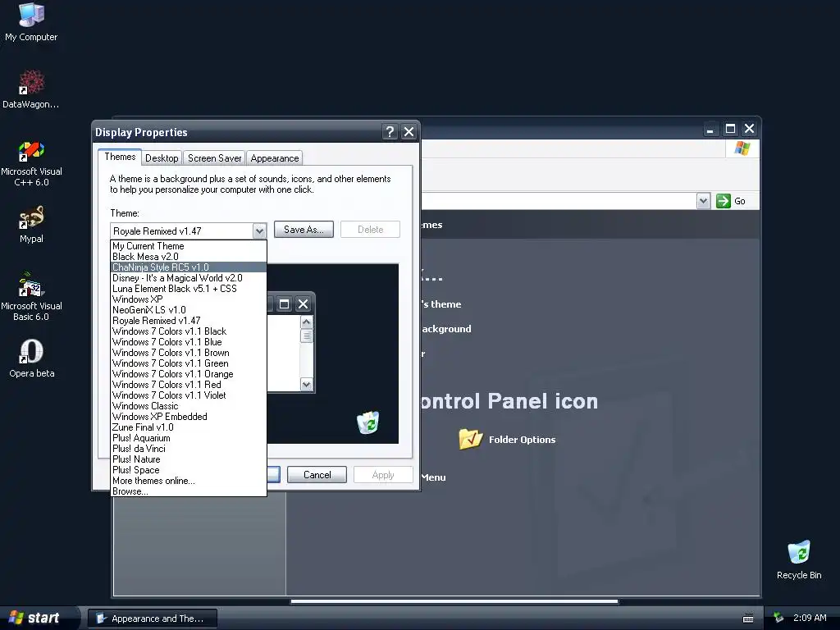This screenshot has height=630, width=840.
Task: Choose Disney - It's a Magical World theme
Action: [189, 278]
